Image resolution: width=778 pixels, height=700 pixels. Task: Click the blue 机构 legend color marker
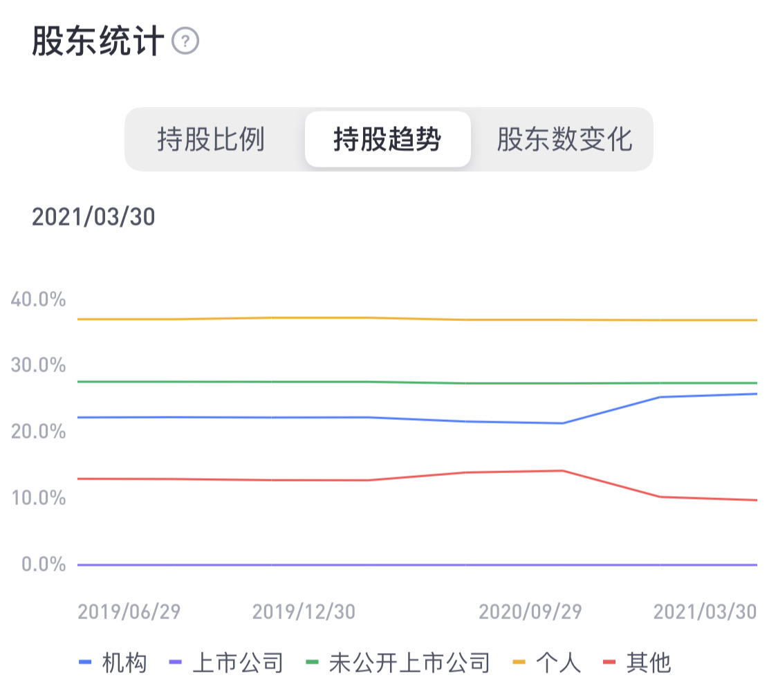tap(86, 663)
